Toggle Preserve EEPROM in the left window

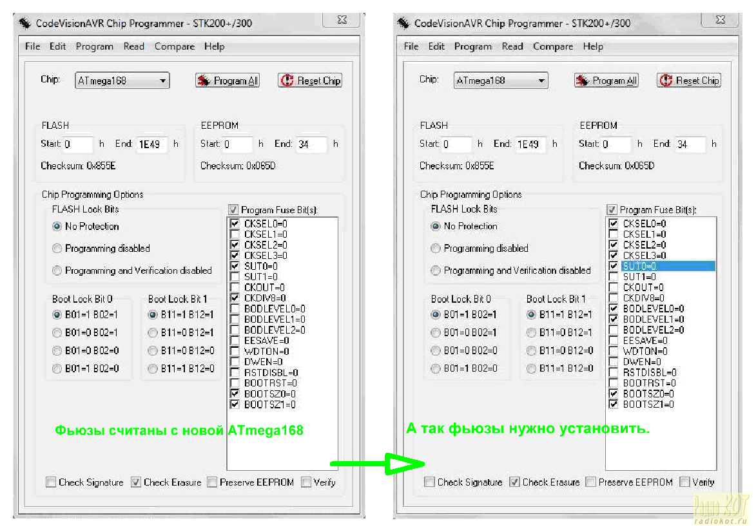tap(211, 482)
